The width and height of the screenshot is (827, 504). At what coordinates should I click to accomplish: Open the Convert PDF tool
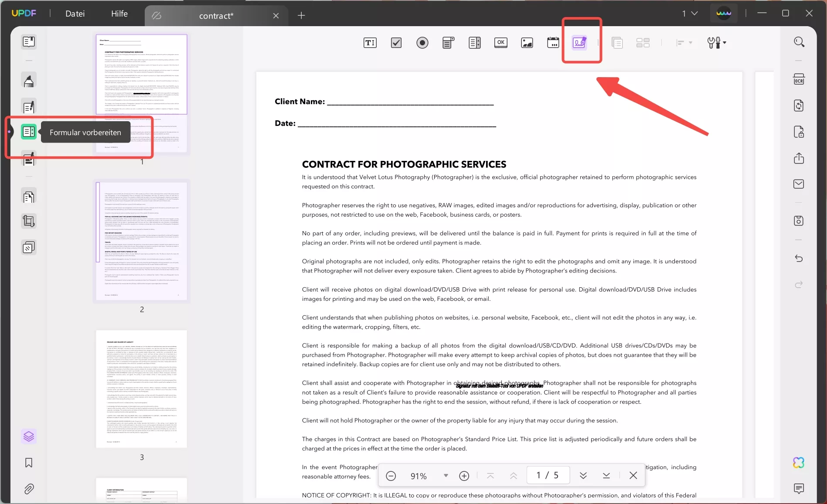pyautogui.click(x=799, y=106)
